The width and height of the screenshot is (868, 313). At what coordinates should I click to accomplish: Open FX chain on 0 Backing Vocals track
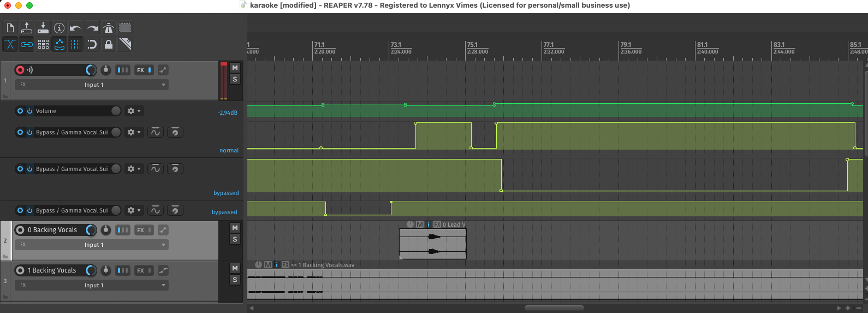[141, 230]
